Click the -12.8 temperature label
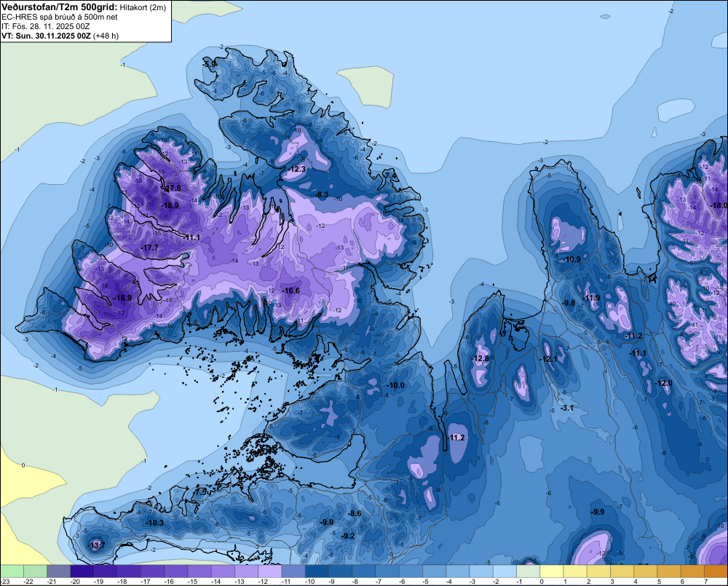The width and height of the screenshot is (728, 586). tap(480, 358)
